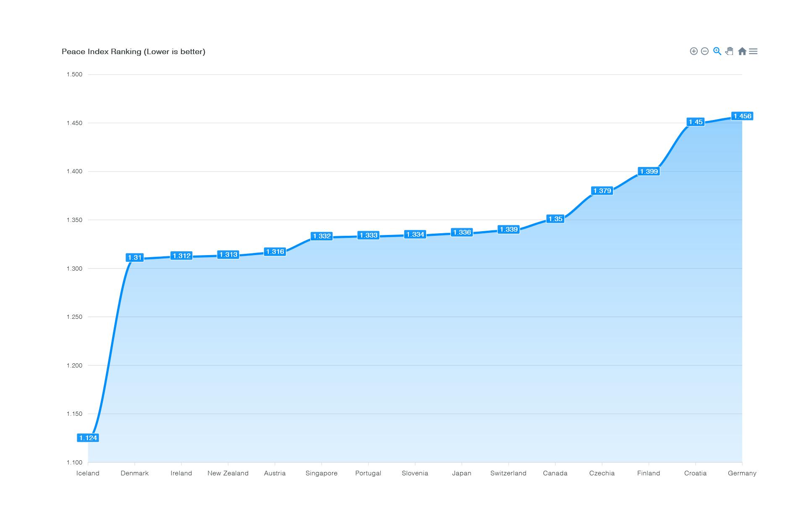
Task: Click the Germany 1.456 data label
Action: tap(742, 116)
